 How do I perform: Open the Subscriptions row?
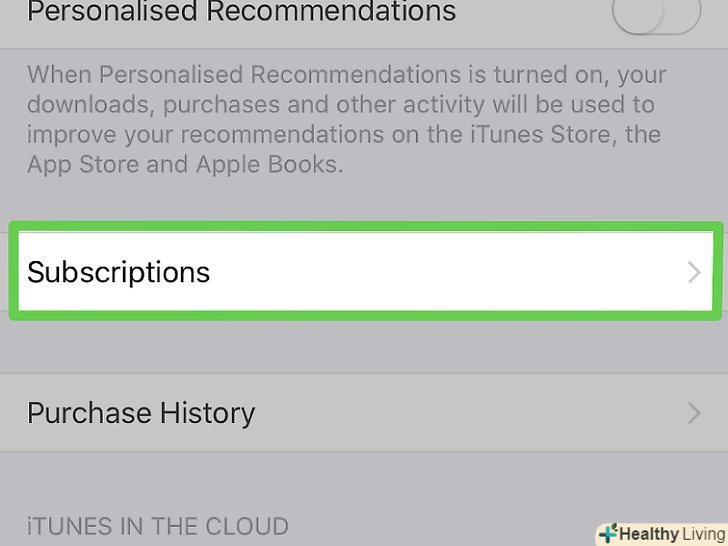click(364, 272)
